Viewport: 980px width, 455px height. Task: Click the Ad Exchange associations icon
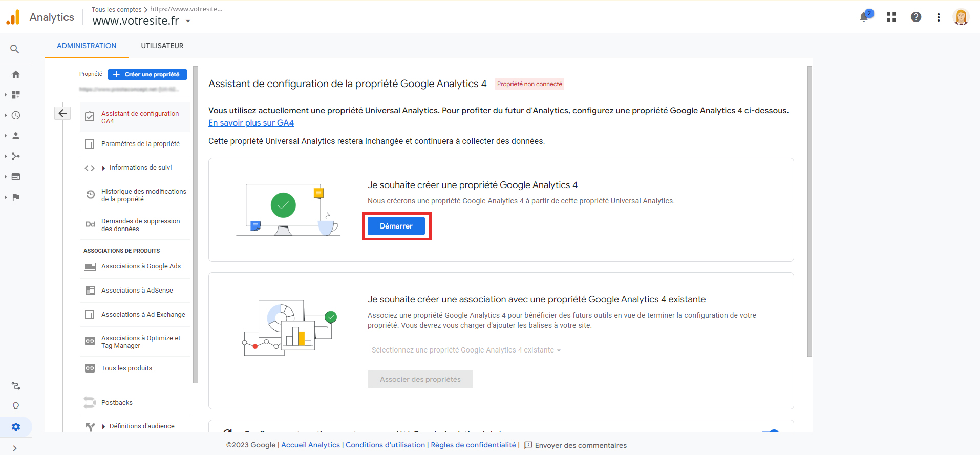pos(90,315)
